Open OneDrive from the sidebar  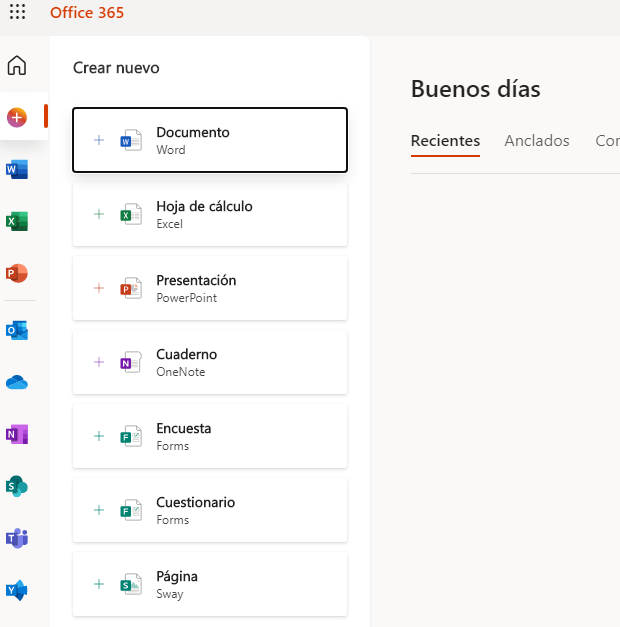pos(17,382)
